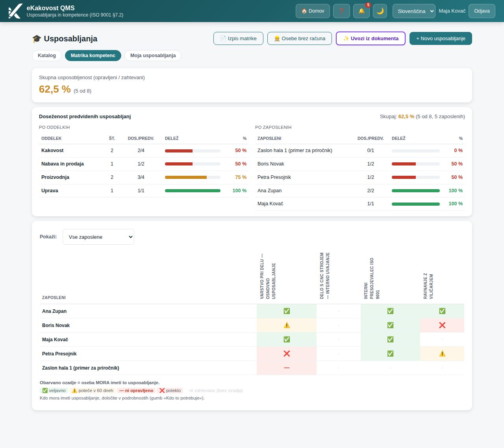
Task: Click Zaslon hala 1 not-completed dash cell
Action: point(287,368)
